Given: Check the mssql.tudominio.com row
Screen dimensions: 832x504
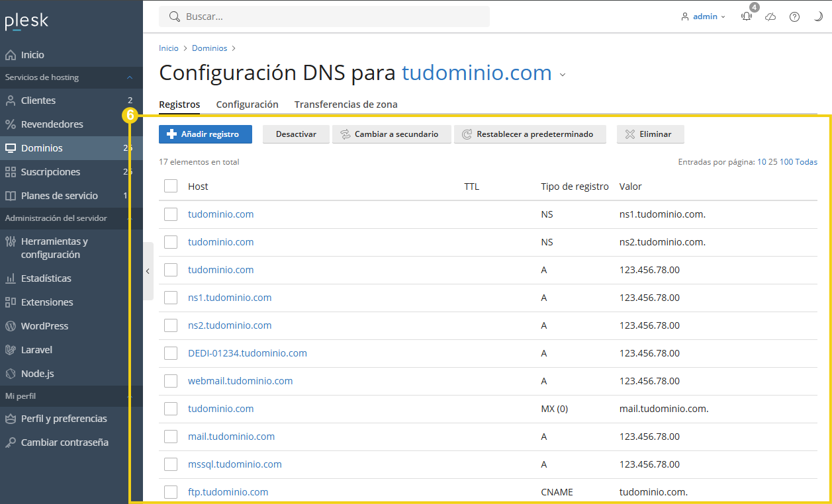Looking at the screenshot, I should [171, 464].
